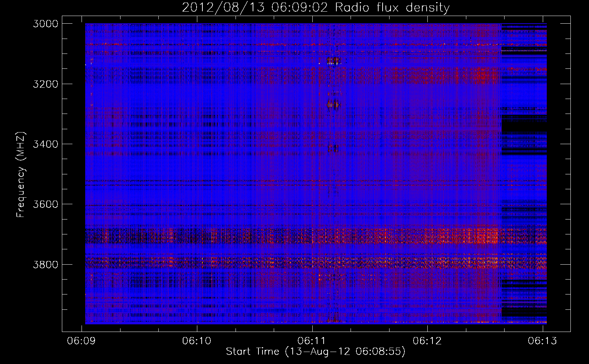Viewport: 589px width, 364px height.
Task: Select the 3800 frequency axis label
Action: pos(46,264)
